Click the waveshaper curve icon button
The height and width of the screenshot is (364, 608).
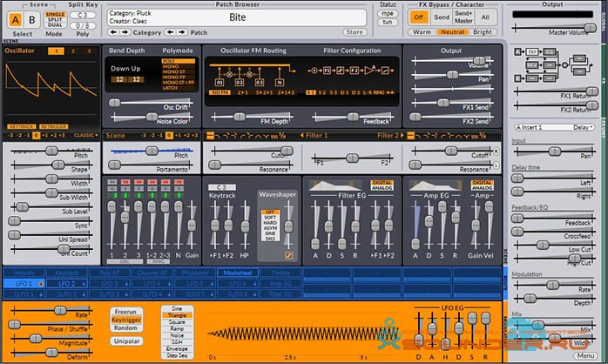click(288, 255)
